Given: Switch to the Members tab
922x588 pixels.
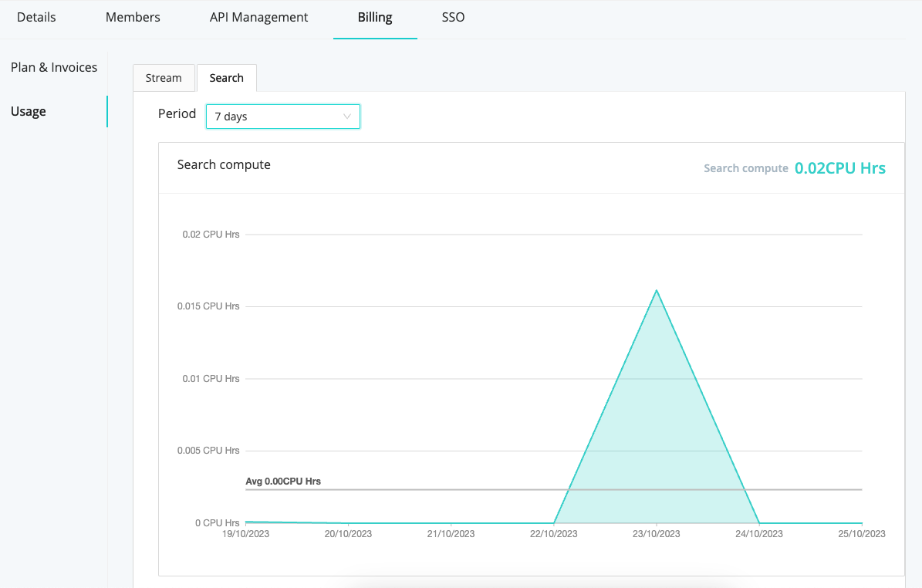Looking at the screenshot, I should click(x=132, y=17).
